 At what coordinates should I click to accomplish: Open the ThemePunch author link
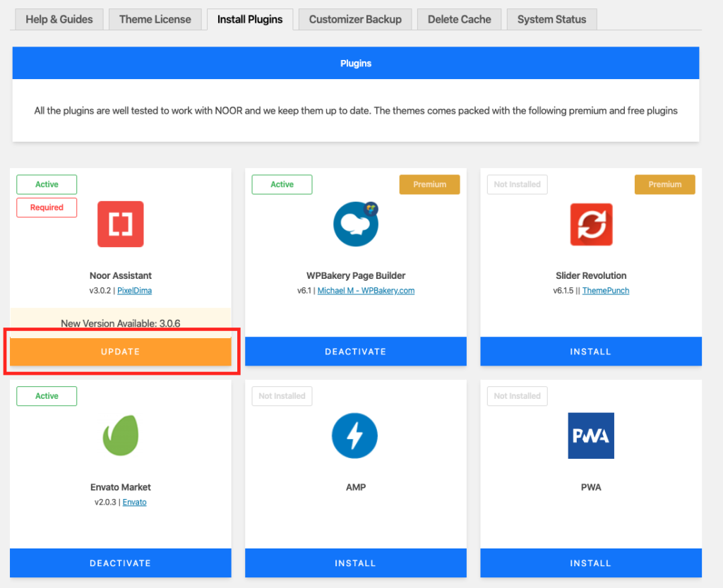(605, 290)
